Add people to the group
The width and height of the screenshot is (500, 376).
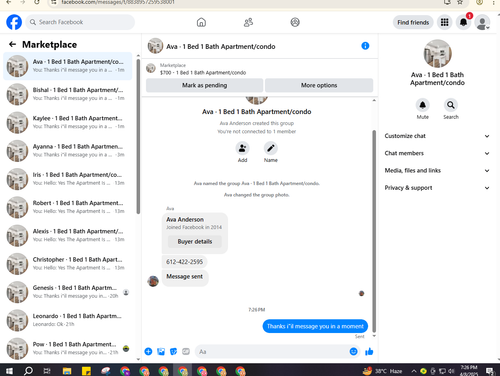242,148
